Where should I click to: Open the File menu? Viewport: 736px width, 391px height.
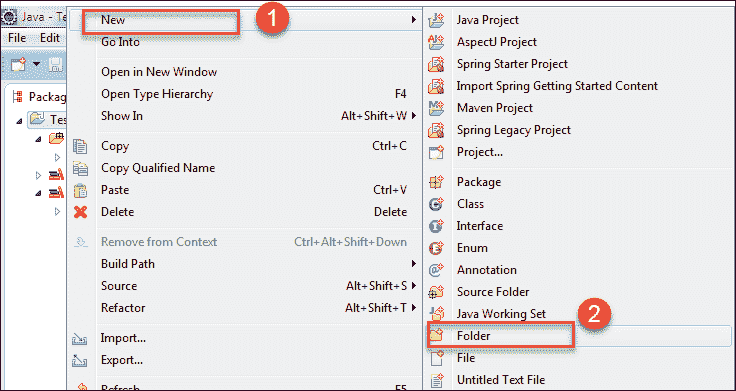click(x=17, y=38)
